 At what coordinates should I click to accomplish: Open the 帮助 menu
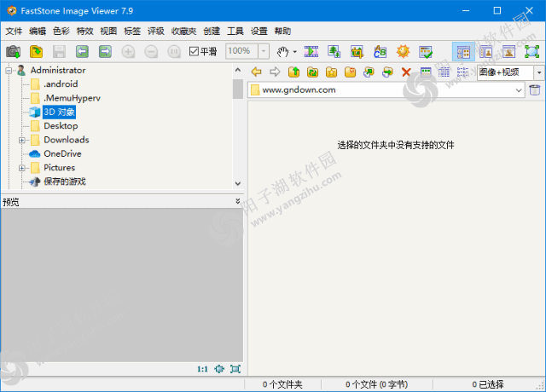coord(282,32)
